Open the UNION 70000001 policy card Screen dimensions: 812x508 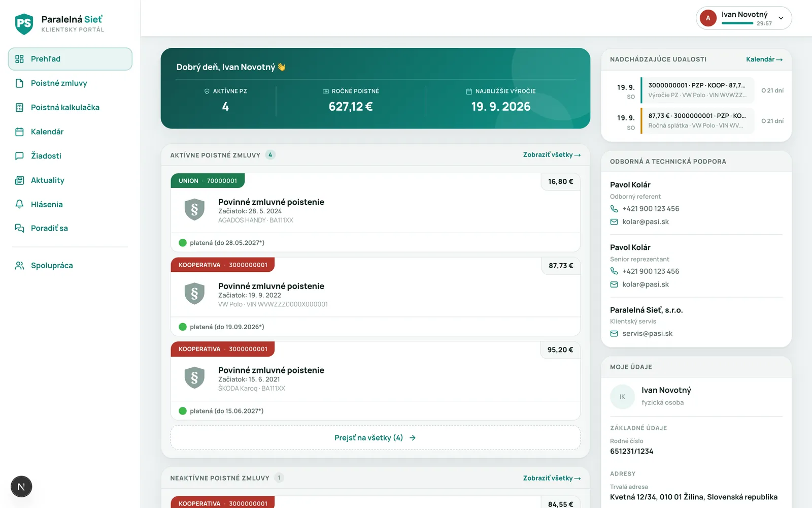[x=376, y=212]
